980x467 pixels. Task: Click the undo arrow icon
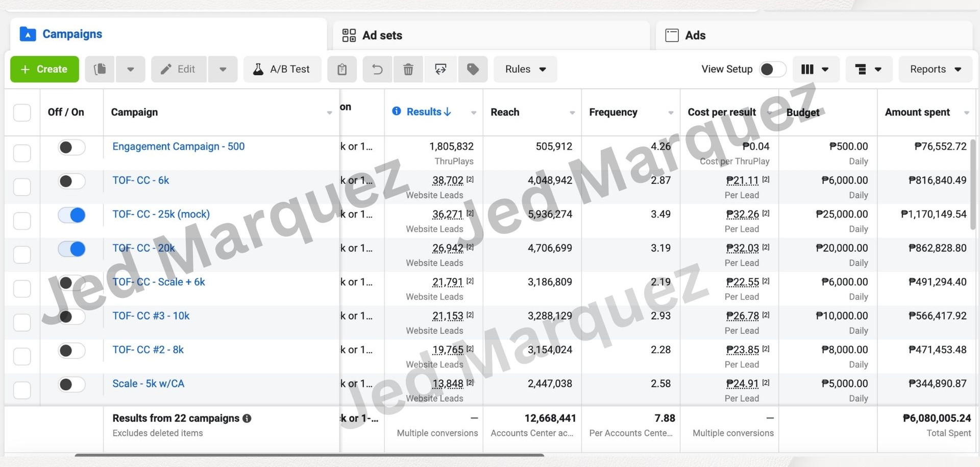point(377,69)
